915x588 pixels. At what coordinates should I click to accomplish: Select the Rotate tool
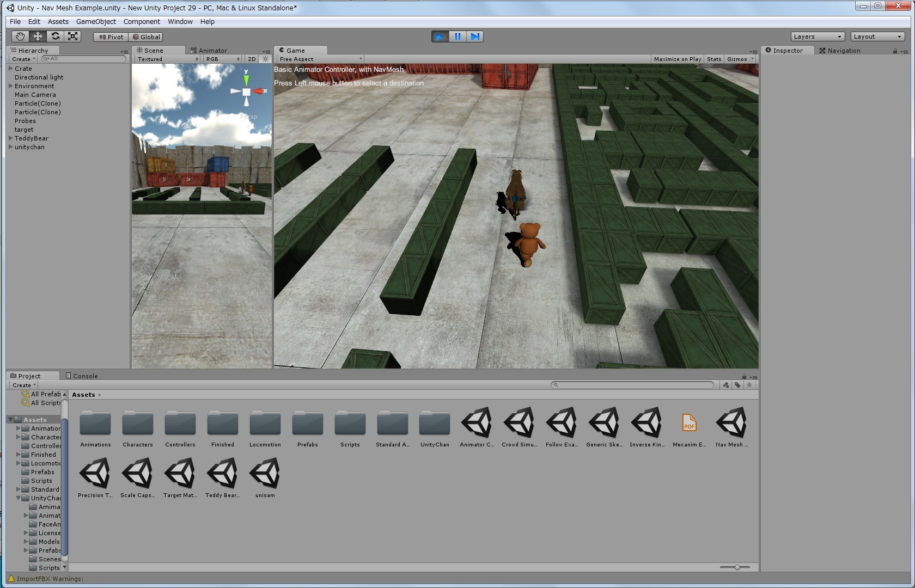click(x=55, y=36)
